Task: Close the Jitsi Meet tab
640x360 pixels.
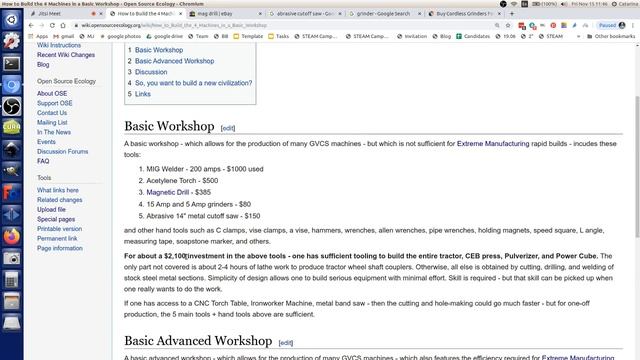Action: [x=101, y=13]
